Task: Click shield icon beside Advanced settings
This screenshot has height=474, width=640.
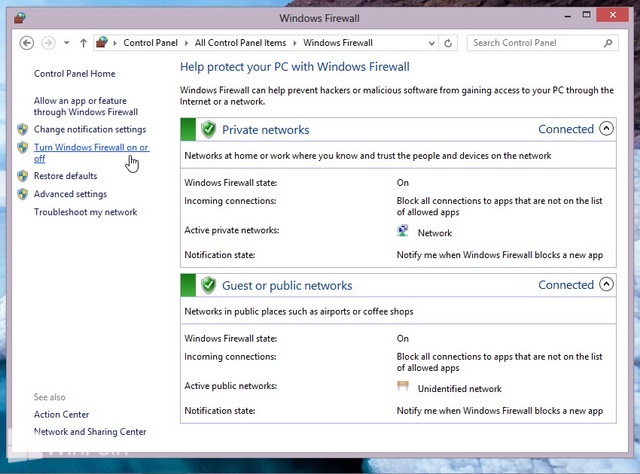Action: [x=23, y=194]
